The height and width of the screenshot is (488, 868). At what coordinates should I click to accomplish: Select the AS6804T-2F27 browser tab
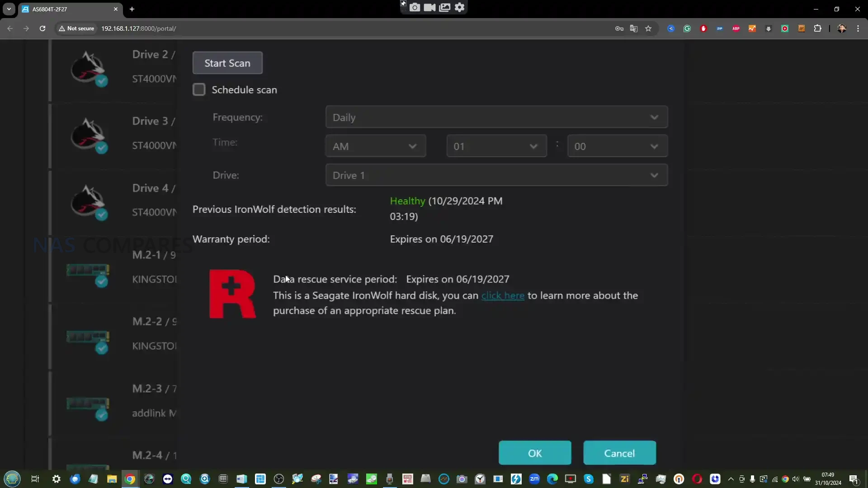click(68, 9)
